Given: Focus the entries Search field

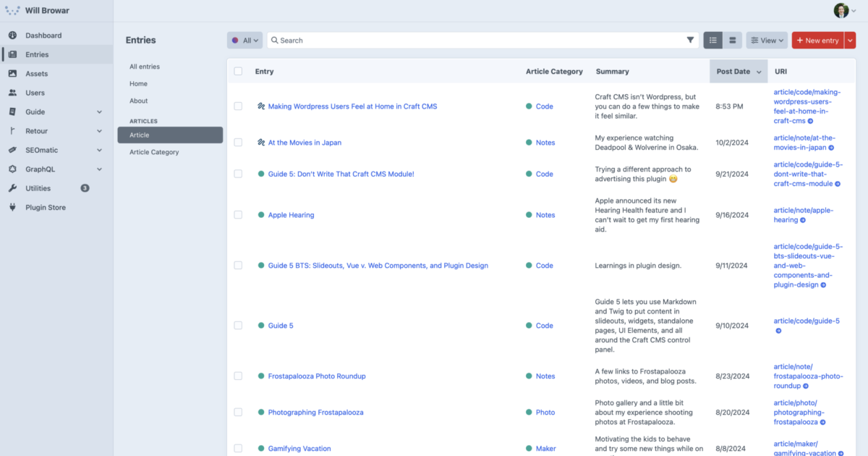Looking at the screenshot, I should [477, 41].
